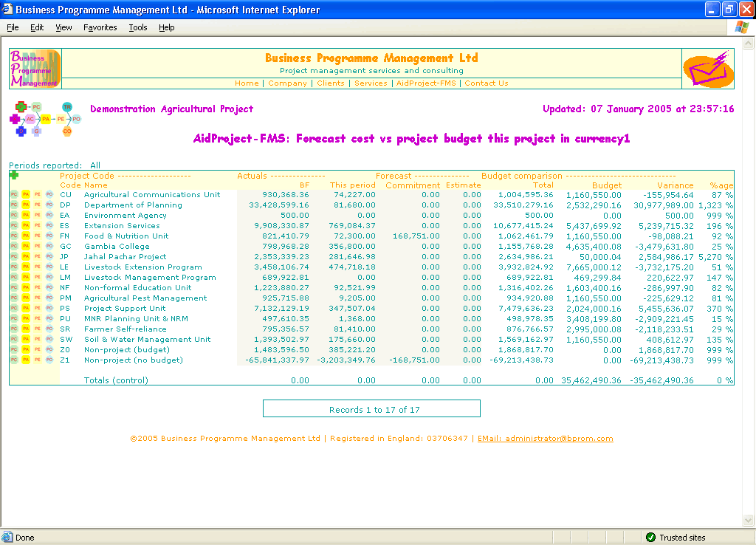The width and height of the screenshot is (756, 545).
Task: Open the Favorites menu
Action: [x=100, y=27]
